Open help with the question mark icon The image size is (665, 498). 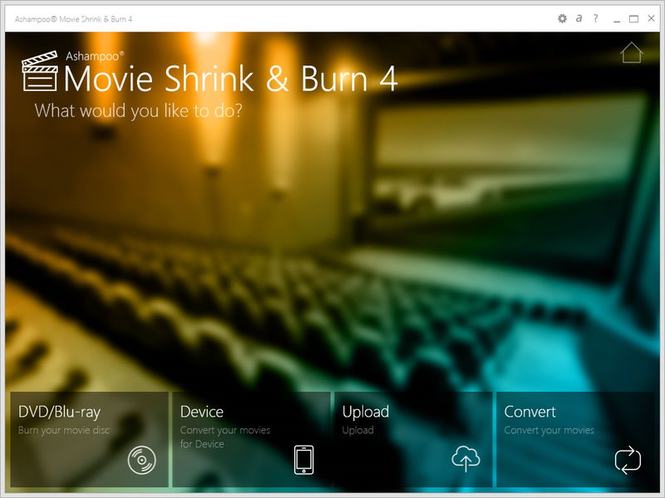click(x=596, y=19)
